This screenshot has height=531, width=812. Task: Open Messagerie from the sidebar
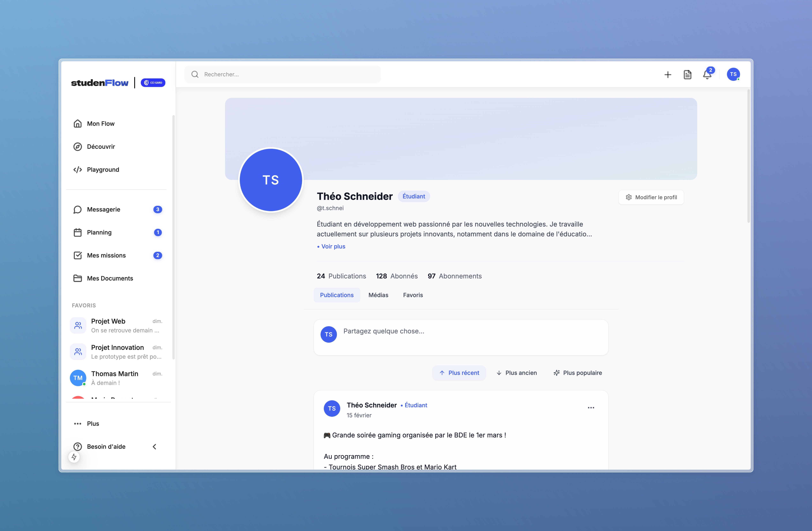pos(103,209)
